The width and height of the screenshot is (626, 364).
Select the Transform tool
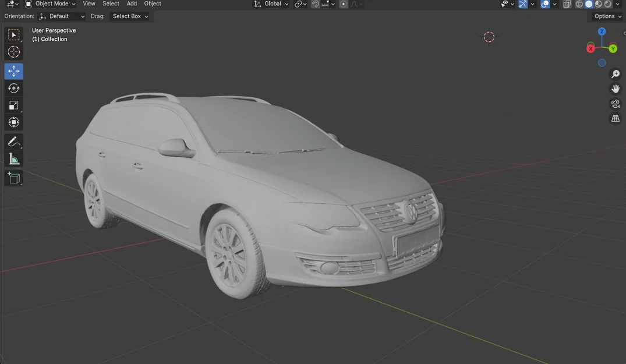tap(13, 122)
